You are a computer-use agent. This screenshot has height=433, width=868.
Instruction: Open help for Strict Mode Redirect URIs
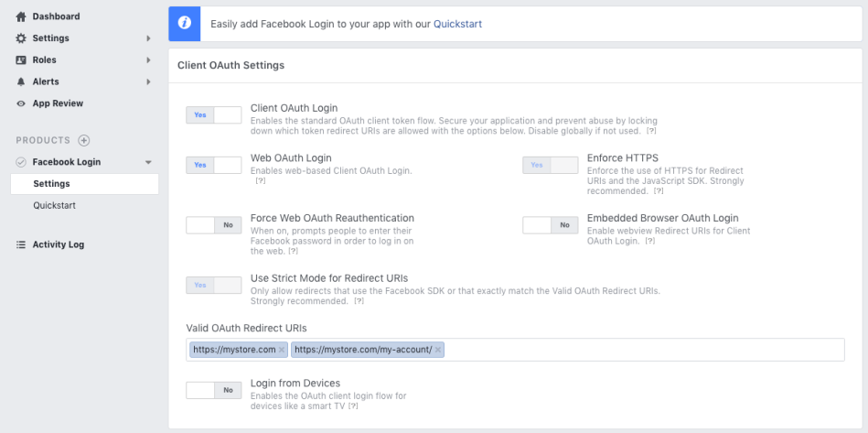359,301
